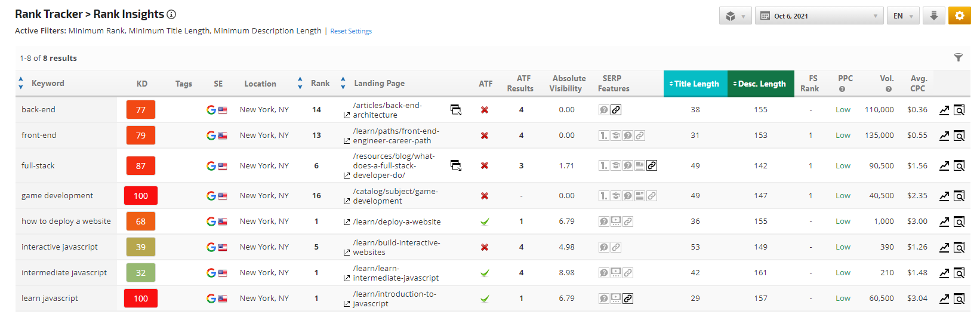
Task: Sort table by Desc. Length column
Action: pos(761,84)
